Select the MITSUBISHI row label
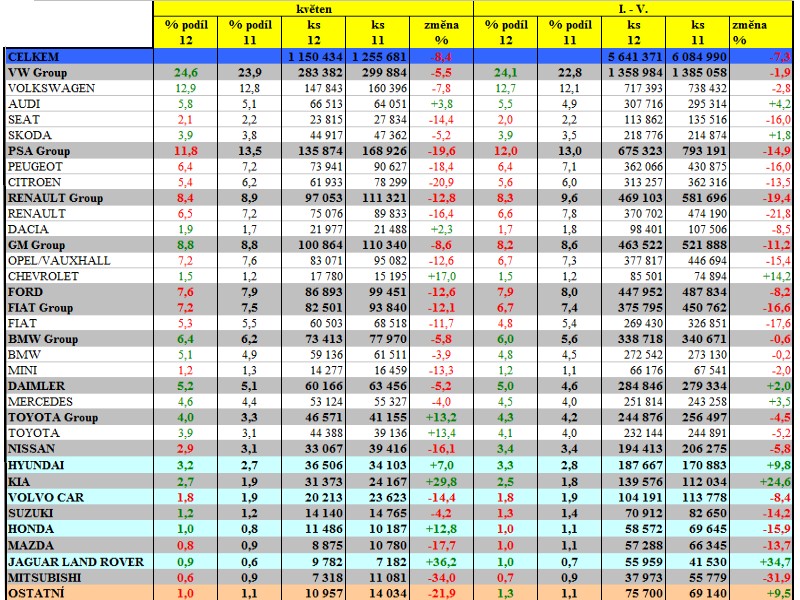 click(43, 575)
